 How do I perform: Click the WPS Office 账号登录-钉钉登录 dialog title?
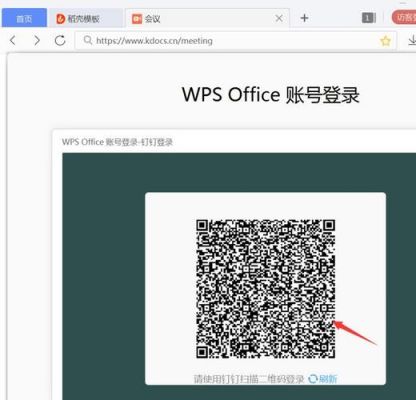(x=117, y=142)
